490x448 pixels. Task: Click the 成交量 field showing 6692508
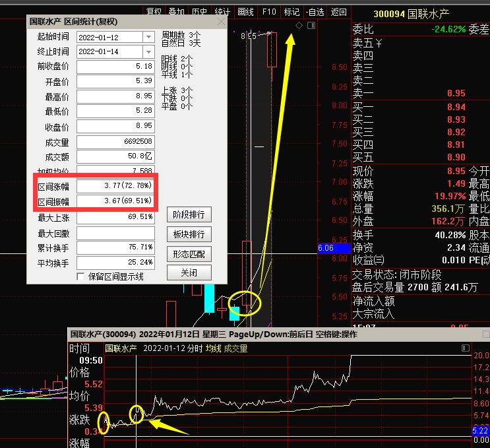tap(115, 141)
